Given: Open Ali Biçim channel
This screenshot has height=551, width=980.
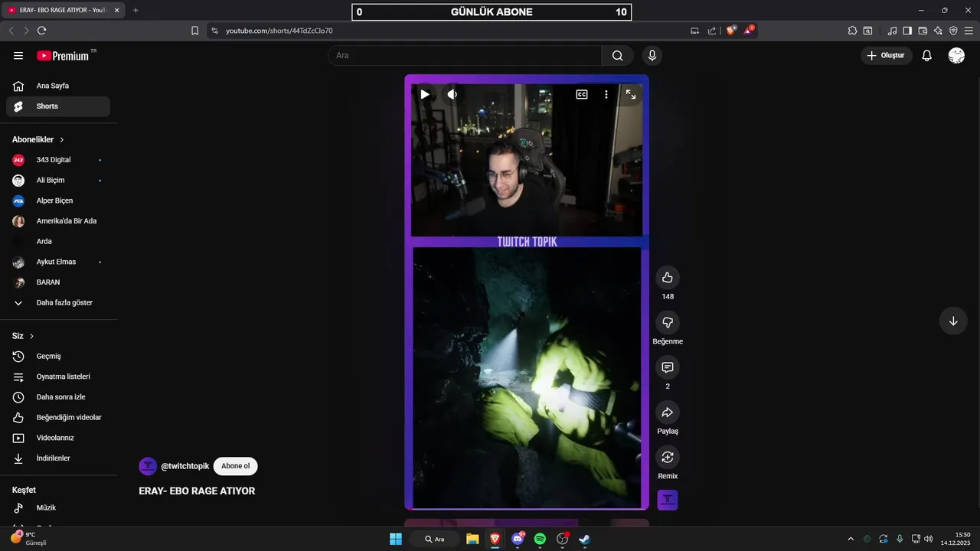Looking at the screenshot, I should tap(58, 181).
